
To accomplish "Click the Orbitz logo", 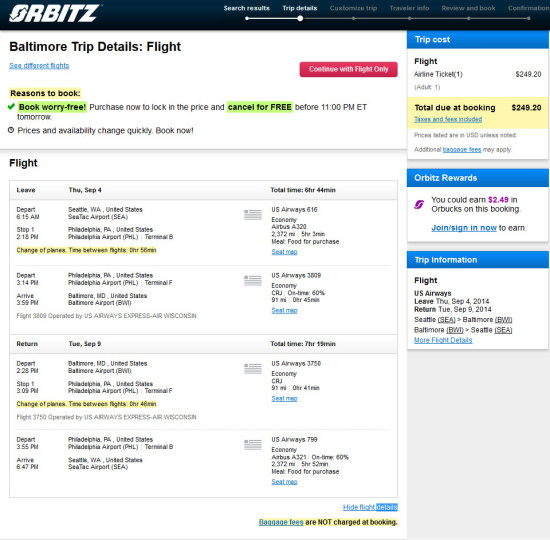I will click(x=55, y=13).
